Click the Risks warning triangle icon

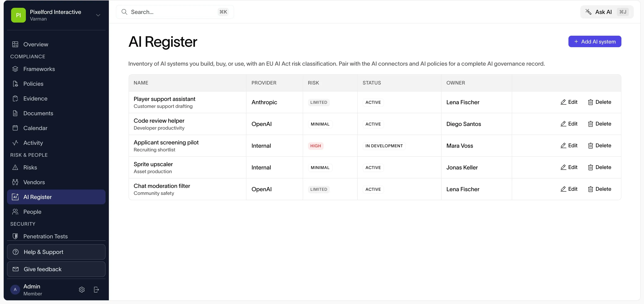(15, 167)
